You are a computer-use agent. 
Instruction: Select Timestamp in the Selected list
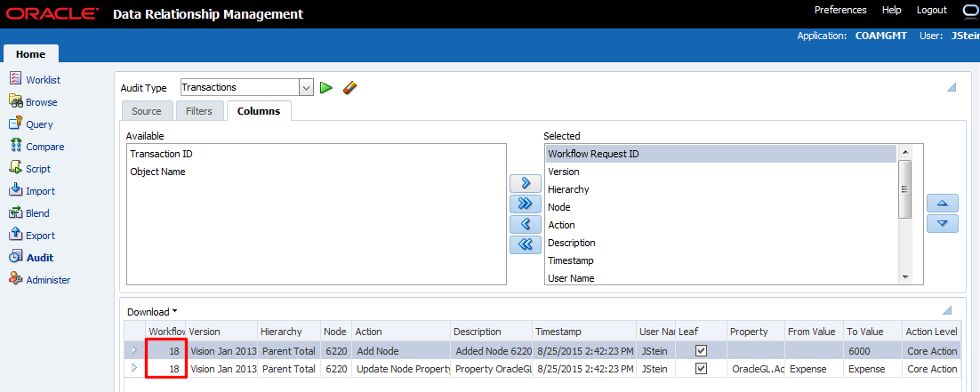721,260
